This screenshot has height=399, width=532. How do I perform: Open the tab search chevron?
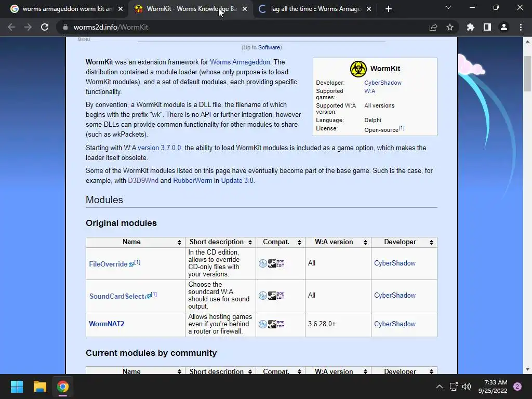pos(448,7)
